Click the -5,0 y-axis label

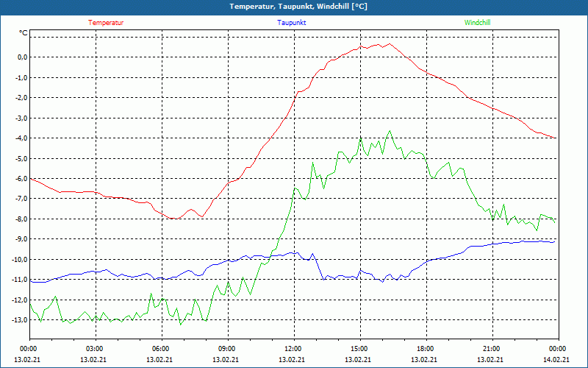pos(21,158)
